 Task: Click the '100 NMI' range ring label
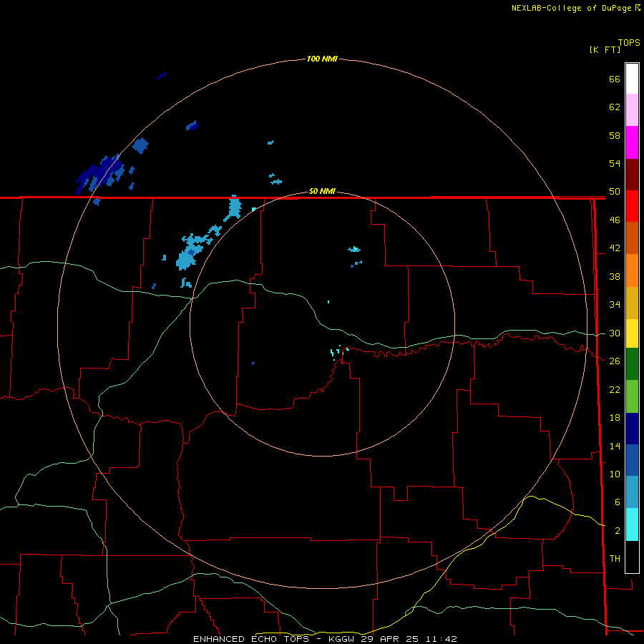click(322, 59)
